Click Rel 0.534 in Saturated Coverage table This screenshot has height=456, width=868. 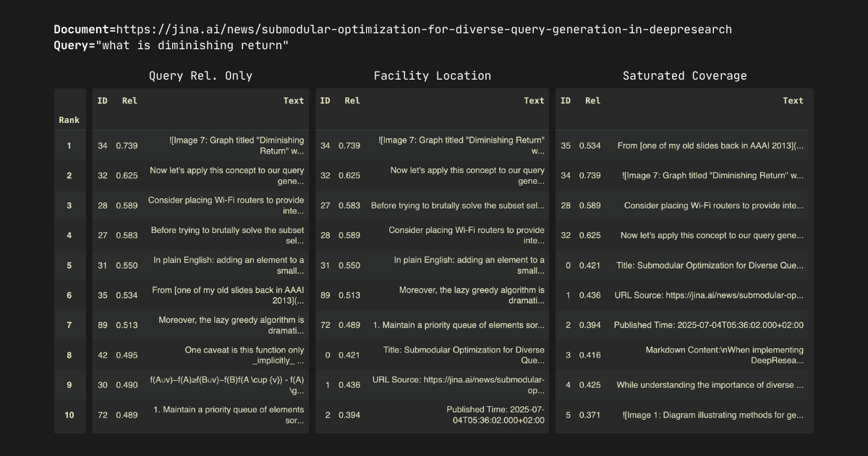(590, 145)
